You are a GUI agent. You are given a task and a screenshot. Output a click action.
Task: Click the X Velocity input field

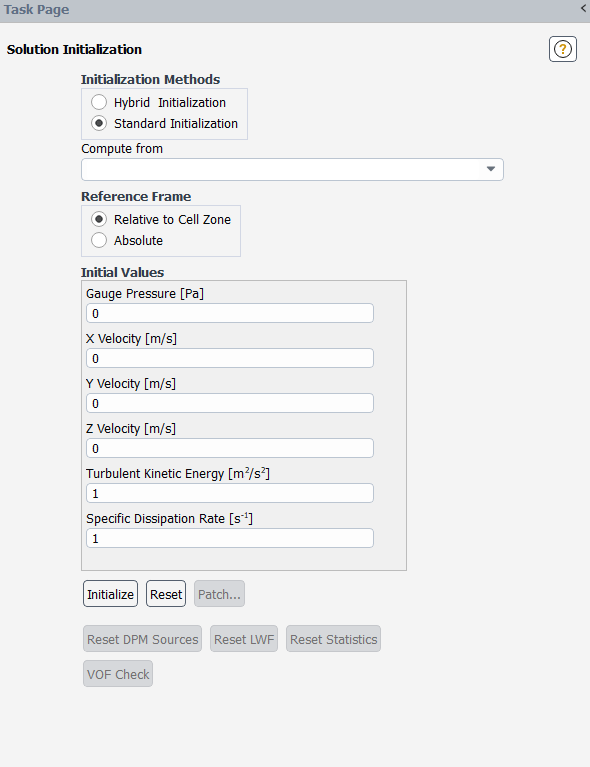coord(229,358)
